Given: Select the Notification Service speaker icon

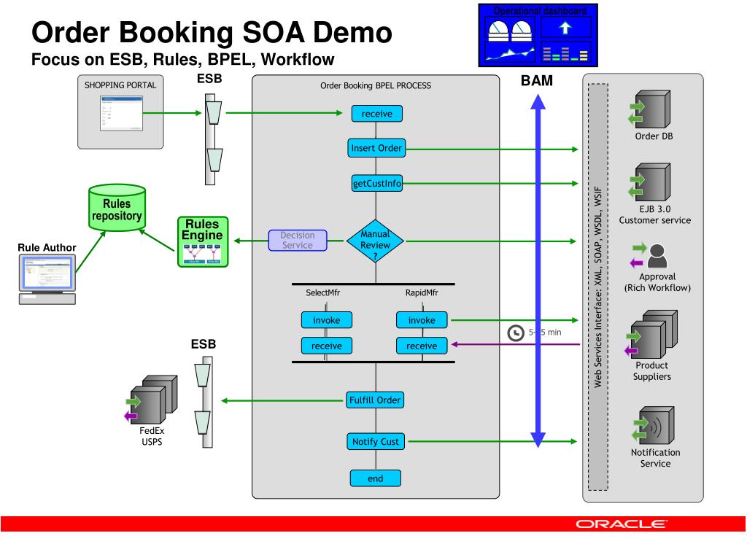Looking at the screenshot, I should pyautogui.click(x=653, y=425).
